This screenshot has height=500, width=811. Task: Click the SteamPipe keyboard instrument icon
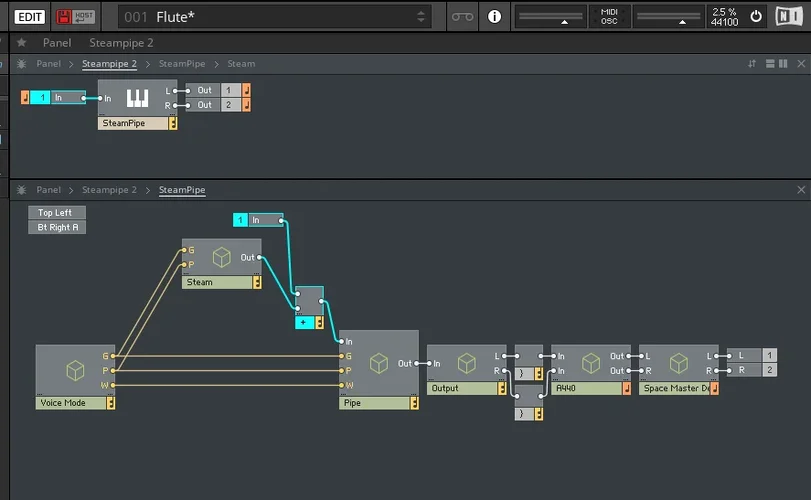(x=137, y=98)
